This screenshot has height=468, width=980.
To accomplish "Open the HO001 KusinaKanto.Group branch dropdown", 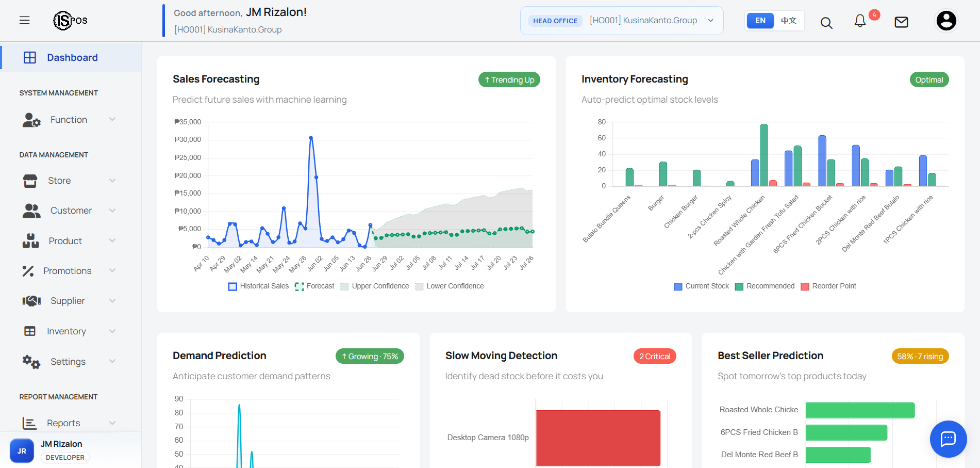I will tap(622, 21).
